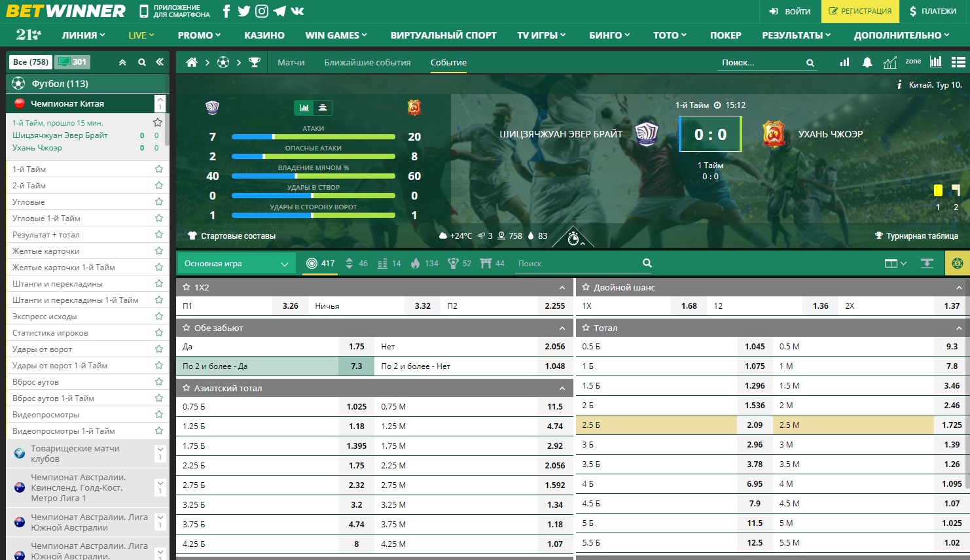Viewport: 970px width, 560px height.
Task: Click the РЕГИСТРАЦИЯ button
Action: 860,11
